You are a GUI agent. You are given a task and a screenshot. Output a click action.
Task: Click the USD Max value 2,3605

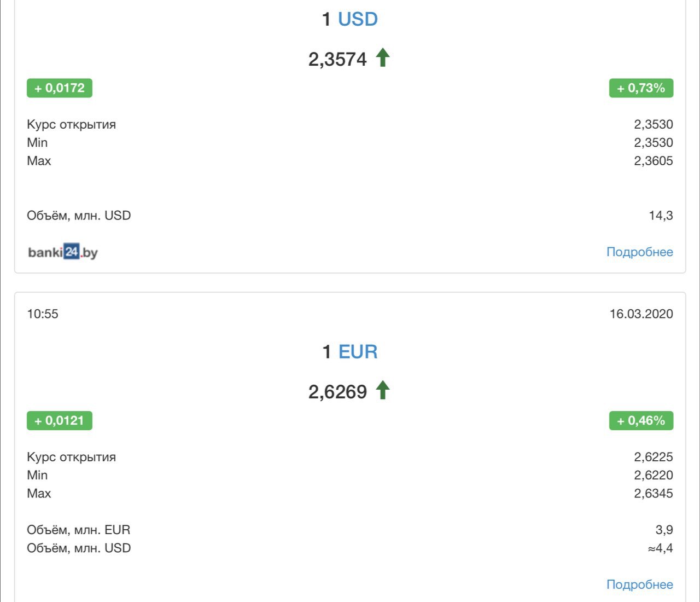654,161
